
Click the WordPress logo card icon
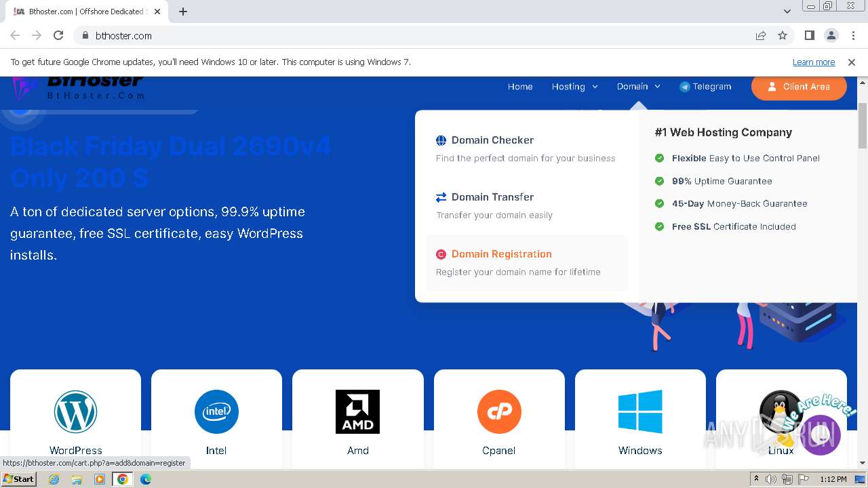(75, 411)
